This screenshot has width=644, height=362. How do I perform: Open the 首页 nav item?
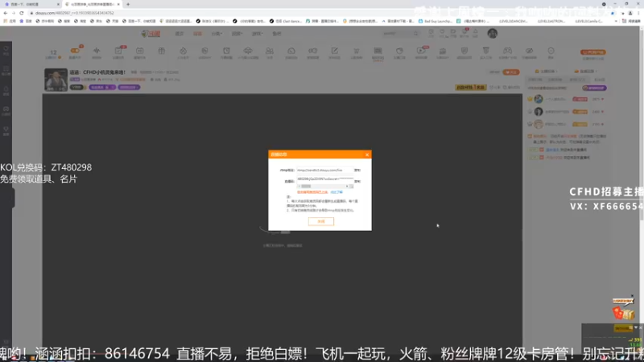point(180,34)
